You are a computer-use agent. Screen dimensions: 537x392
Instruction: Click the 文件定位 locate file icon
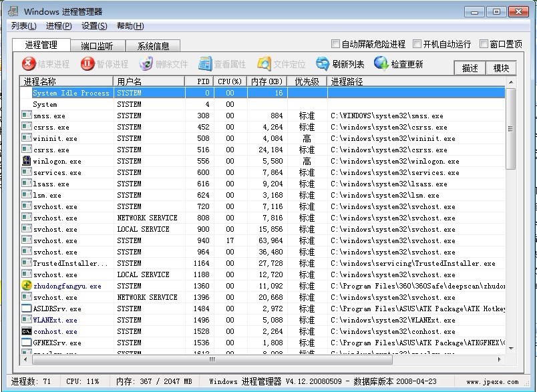pyautogui.click(x=264, y=64)
